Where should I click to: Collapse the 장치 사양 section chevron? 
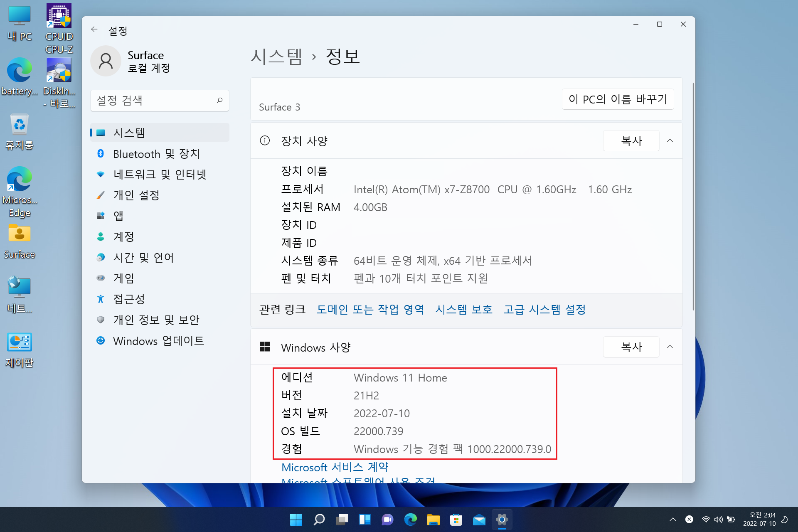(670, 140)
